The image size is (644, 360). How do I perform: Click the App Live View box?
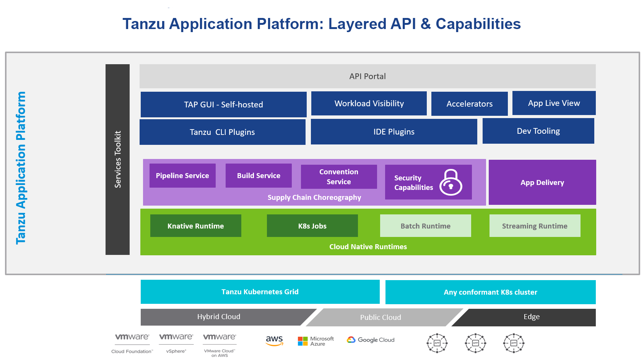(x=554, y=103)
